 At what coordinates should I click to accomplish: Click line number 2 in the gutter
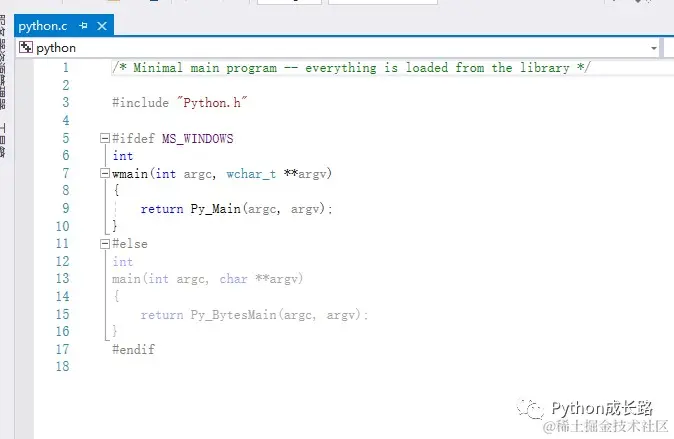click(x=65, y=85)
